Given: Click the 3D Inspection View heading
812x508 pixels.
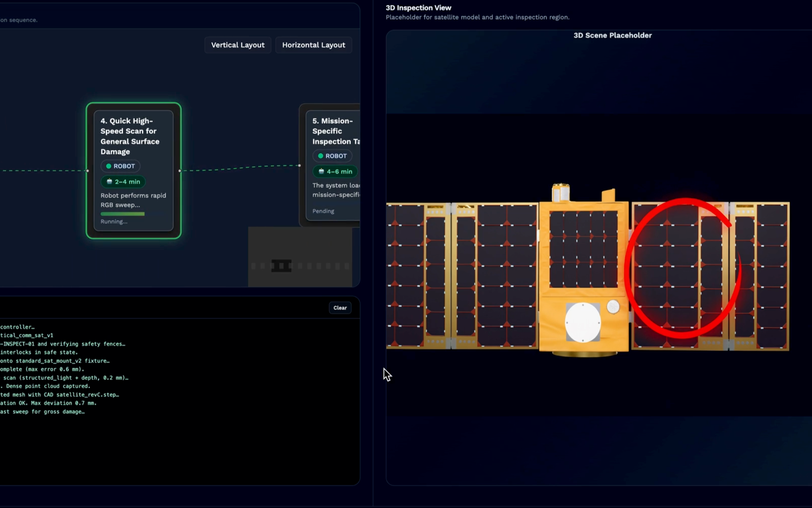Looking at the screenshot, I should pos(418,8).
